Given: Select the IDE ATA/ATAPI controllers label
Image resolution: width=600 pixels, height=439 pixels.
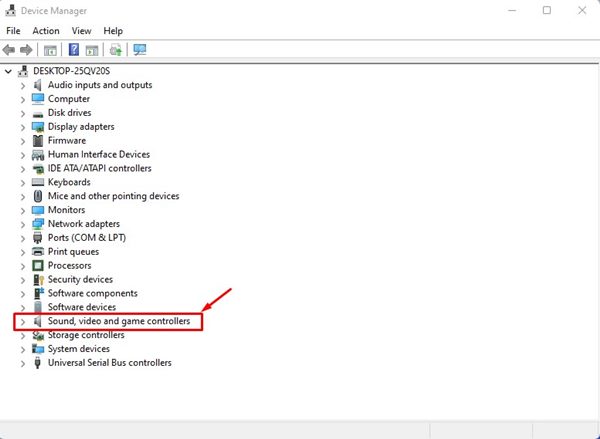Looking at the screenshot, I should coord(99,168).
